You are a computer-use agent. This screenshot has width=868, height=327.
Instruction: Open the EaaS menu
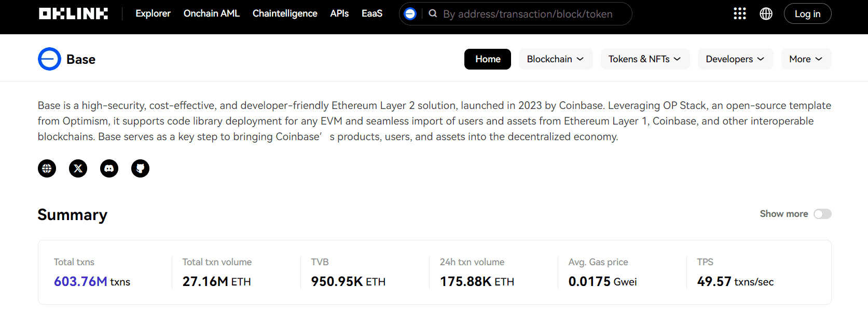pos(372,13)
